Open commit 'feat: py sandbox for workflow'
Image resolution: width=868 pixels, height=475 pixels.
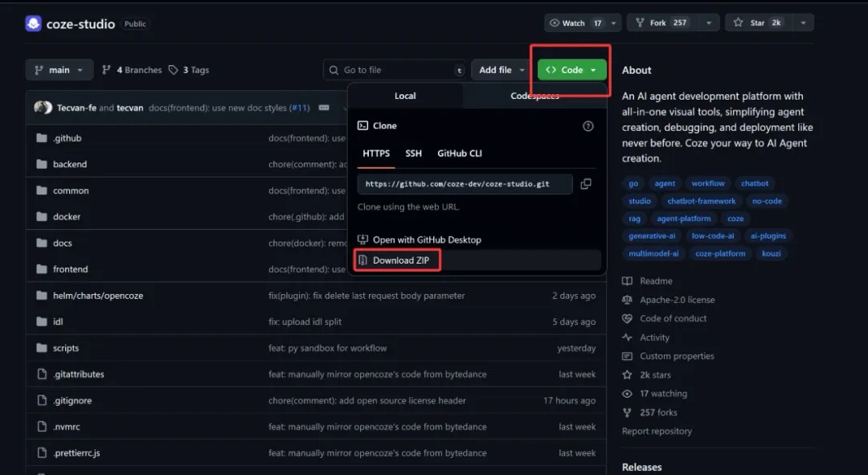pyautogui.click(x=328, y=348)
